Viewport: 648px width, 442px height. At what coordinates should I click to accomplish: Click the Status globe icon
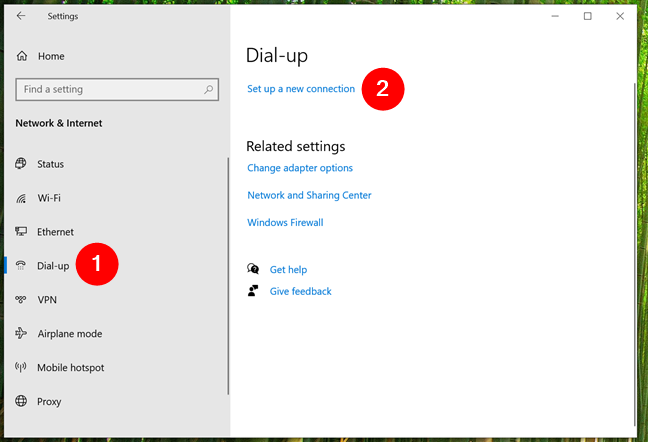point(21,164)
